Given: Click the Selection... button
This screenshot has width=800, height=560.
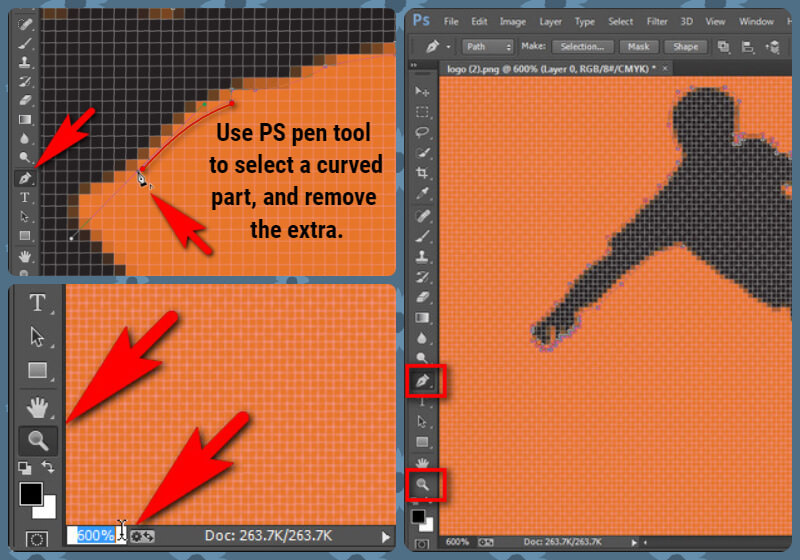Looking at the screenshot, I should pyautogui.click(x=581, y=46).
